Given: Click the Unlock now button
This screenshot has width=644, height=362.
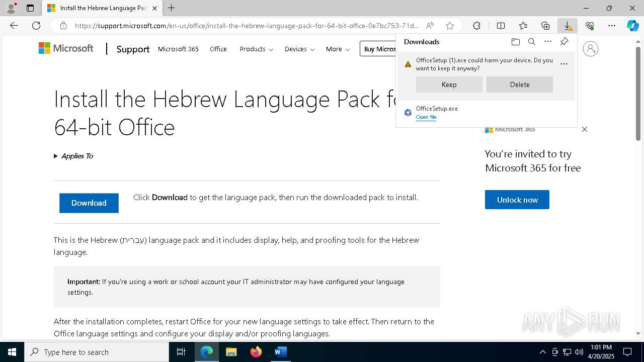Looking at the screenshot, I should 517,200.
